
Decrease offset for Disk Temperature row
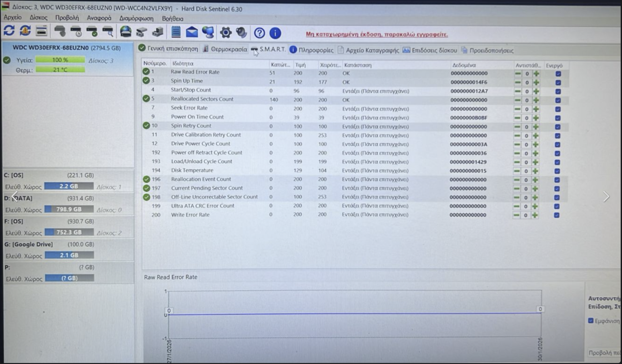517,171
